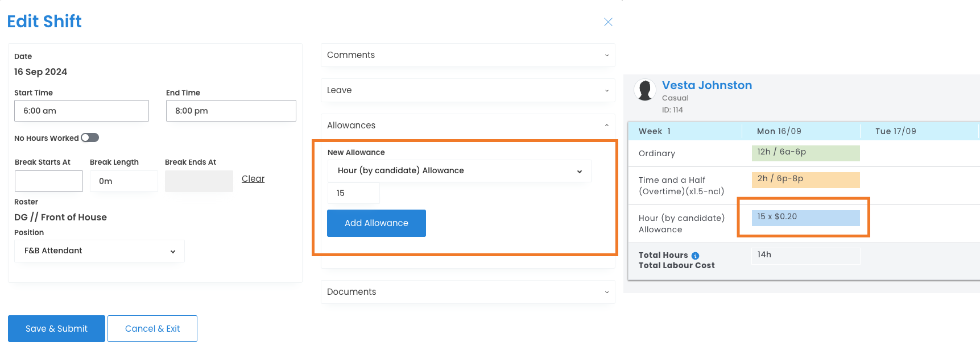This screenshot has height=355, width=980.
Task: Select the blue allowance 15 x $0.20 block
Action: pos(805,218)
